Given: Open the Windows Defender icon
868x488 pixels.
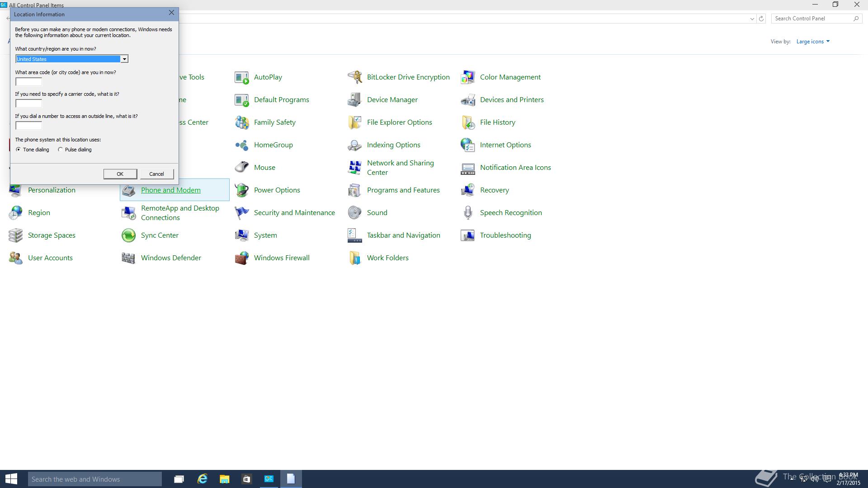Looking at the screenshot, I should pos(129,258).
